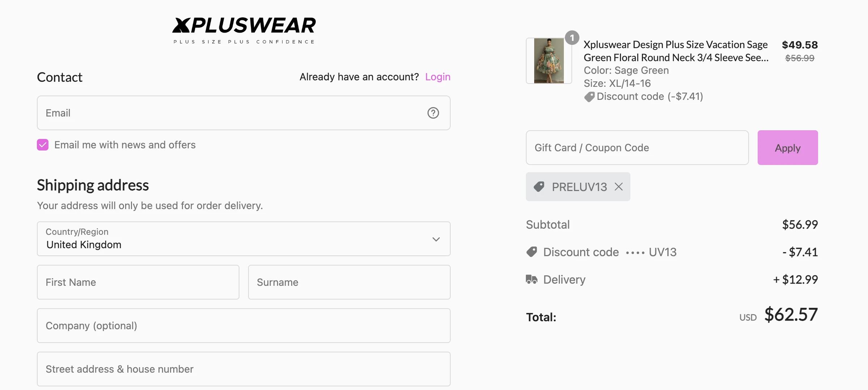Remove the PRELUV13 coupon code
Image resolution: width=868 pixels, height=390 pixels.
[619, 187]
